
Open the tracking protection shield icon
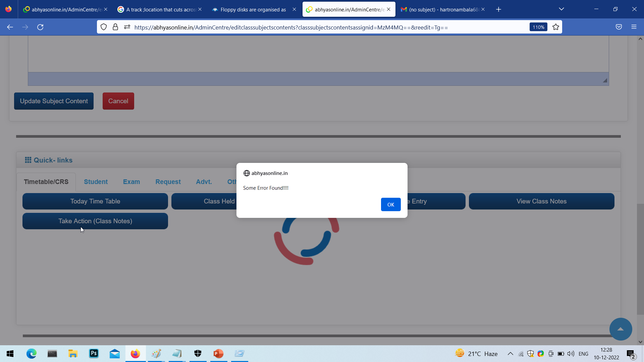[x=104, y=27]
